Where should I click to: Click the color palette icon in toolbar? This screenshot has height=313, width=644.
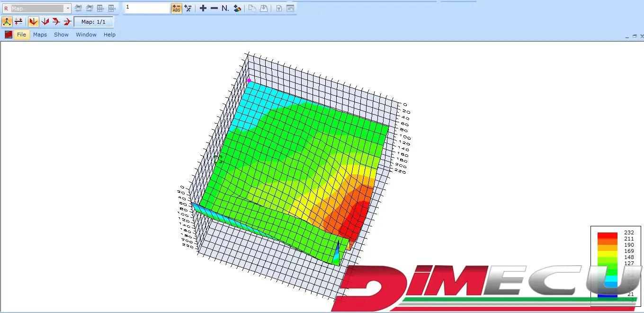(238, 8)
